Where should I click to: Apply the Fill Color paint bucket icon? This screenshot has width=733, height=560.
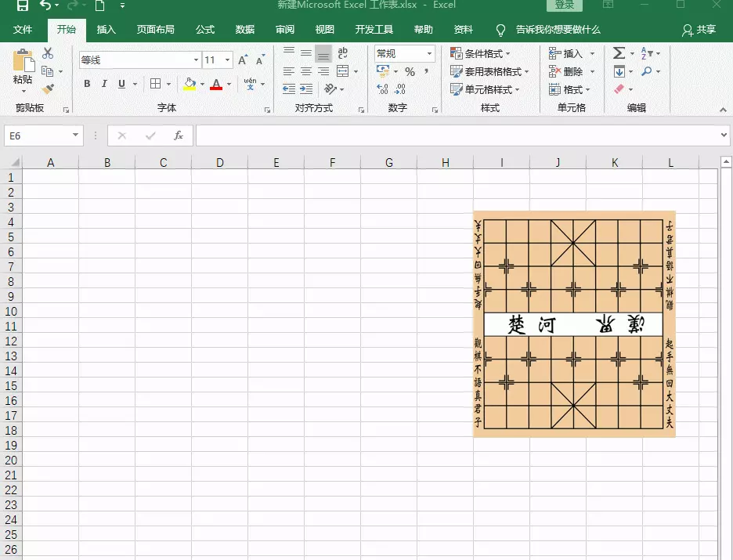[190, 84]
